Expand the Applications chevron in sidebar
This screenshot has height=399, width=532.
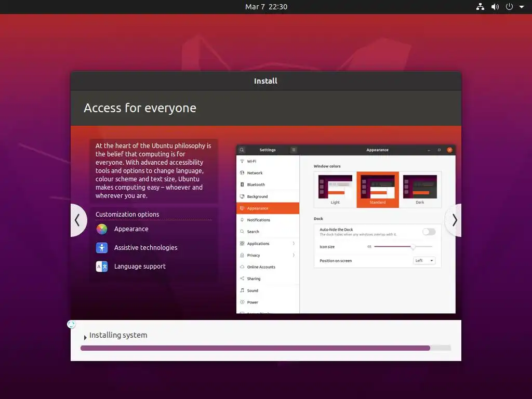294,243
